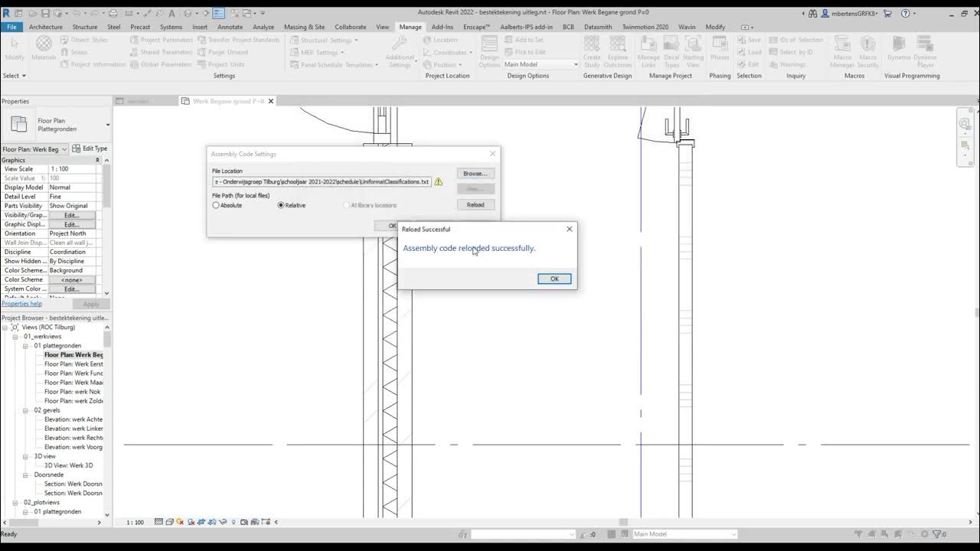Launch Dynamo Player
This screenshot has height=551, width=980.
point(924,51)
